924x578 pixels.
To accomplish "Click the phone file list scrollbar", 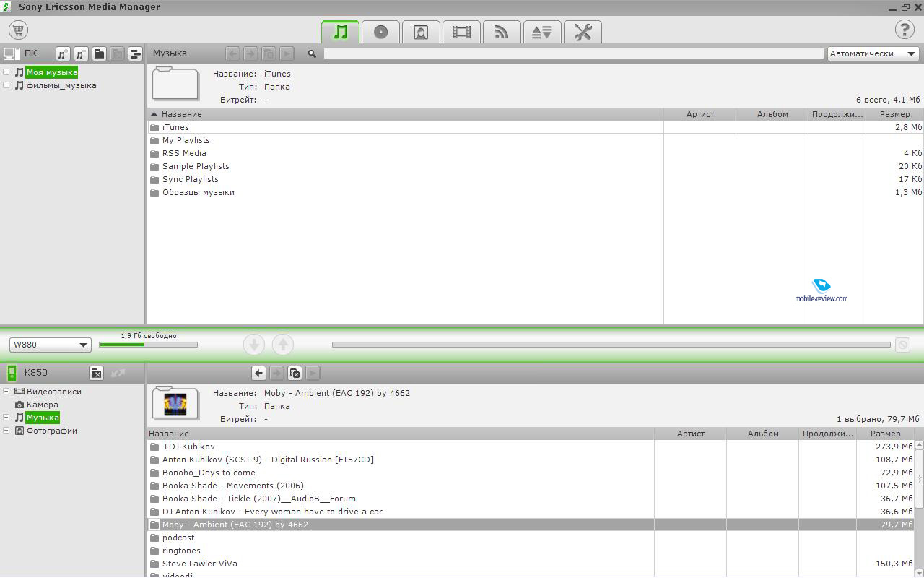I will tap(919, 478).
